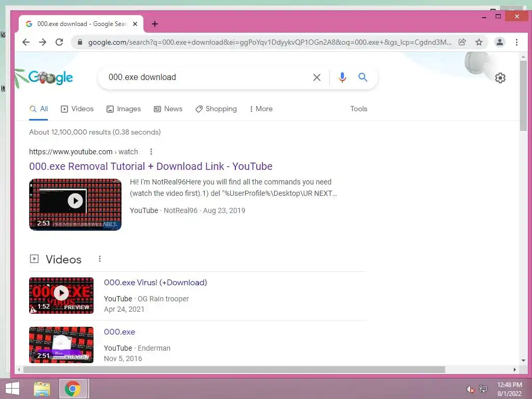Focus the Chrome address bar URL
This screenshot has width=532, height=399.
pyautogui.click(x=270, y=42)
